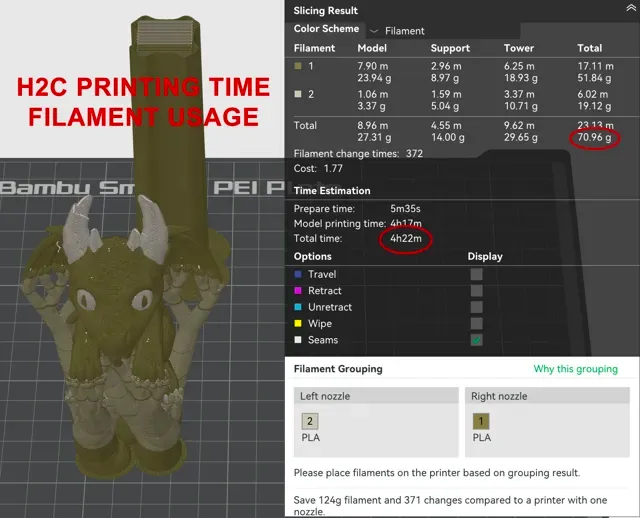Click the Filament Grouping heading
640x518 pixels.
click(x=338, y=369)
